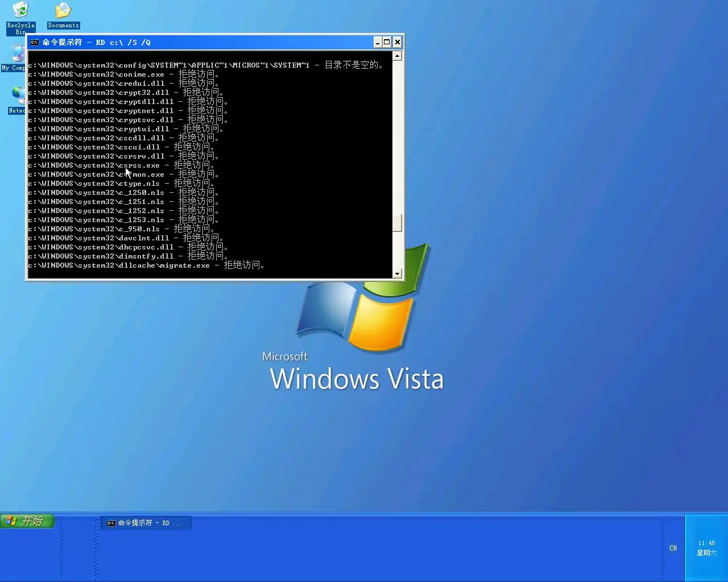
Task: Click the line listing dhcpcsvc.dll
Action: tap(128, 247)
